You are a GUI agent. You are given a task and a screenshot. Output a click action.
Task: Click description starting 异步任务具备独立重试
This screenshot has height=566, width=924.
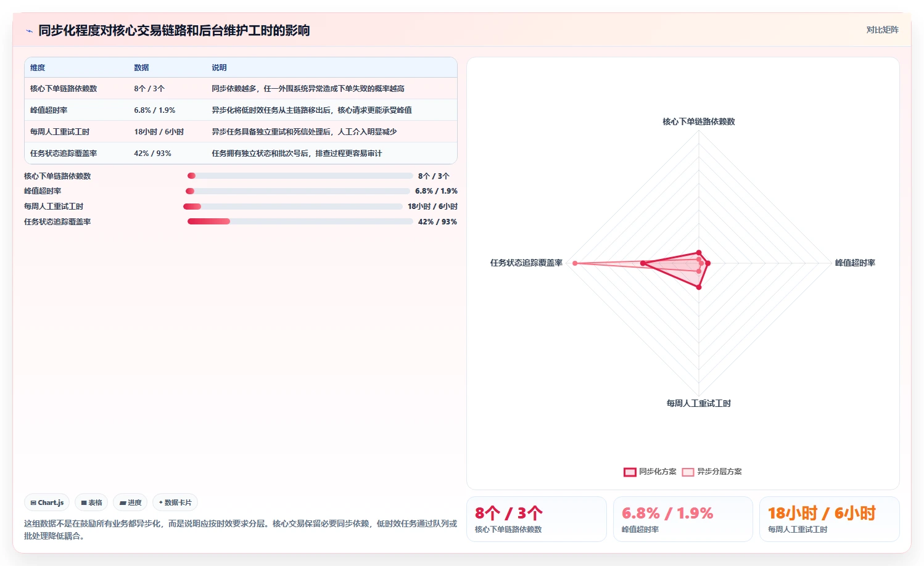304,132
